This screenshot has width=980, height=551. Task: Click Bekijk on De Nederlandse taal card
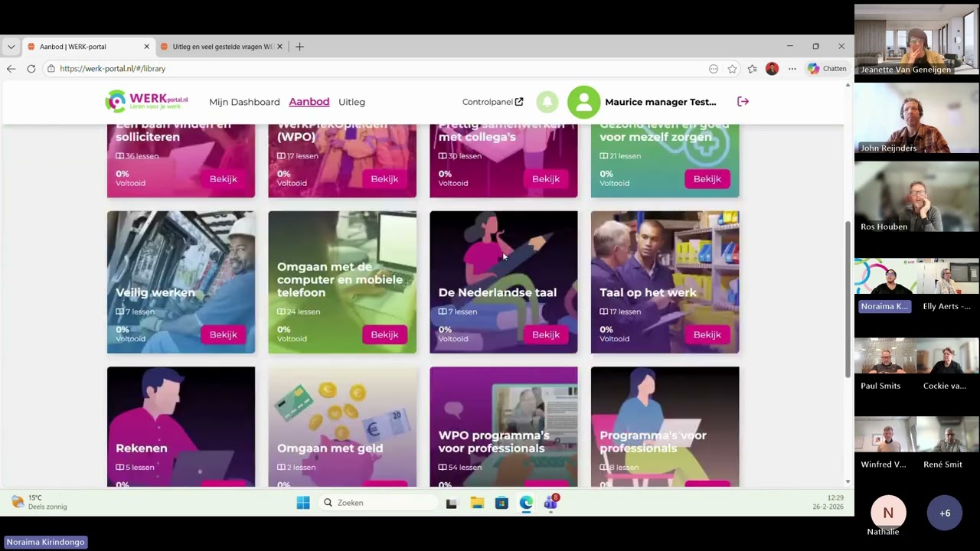[546, 334]
